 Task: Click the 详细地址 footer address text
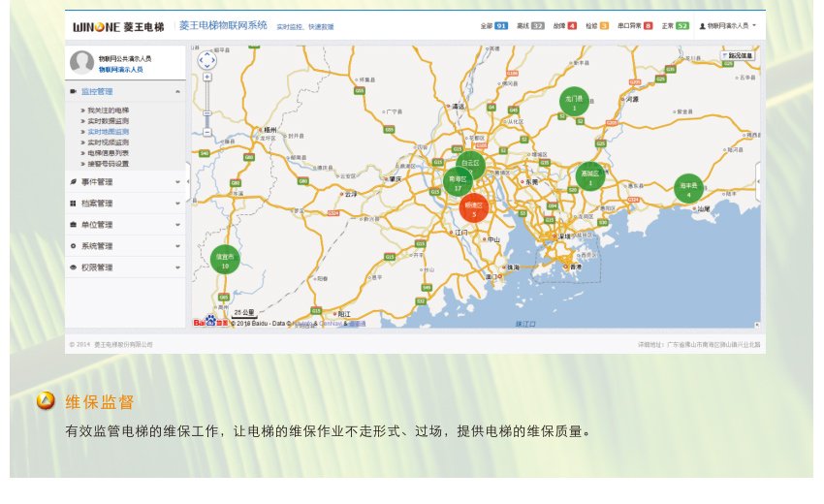click(699, 345)
